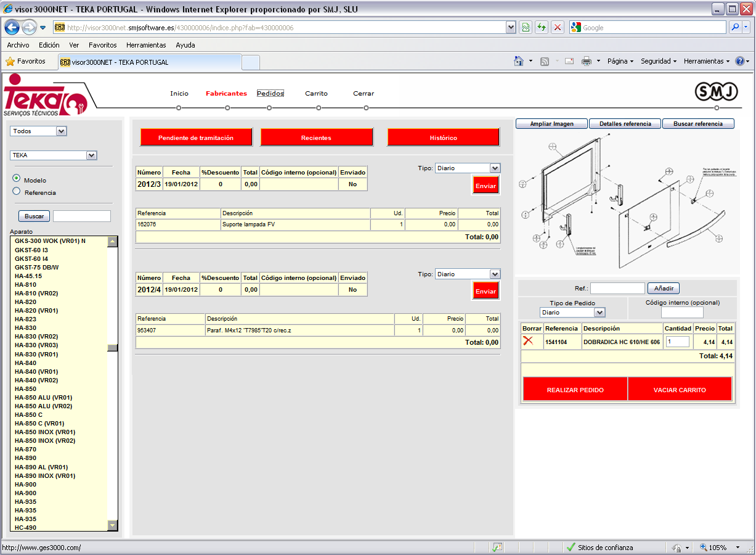Delete cart item 1541104 with red X
Image resolution: width=756 pixels, height=555 pixels.
click(528, 341)
